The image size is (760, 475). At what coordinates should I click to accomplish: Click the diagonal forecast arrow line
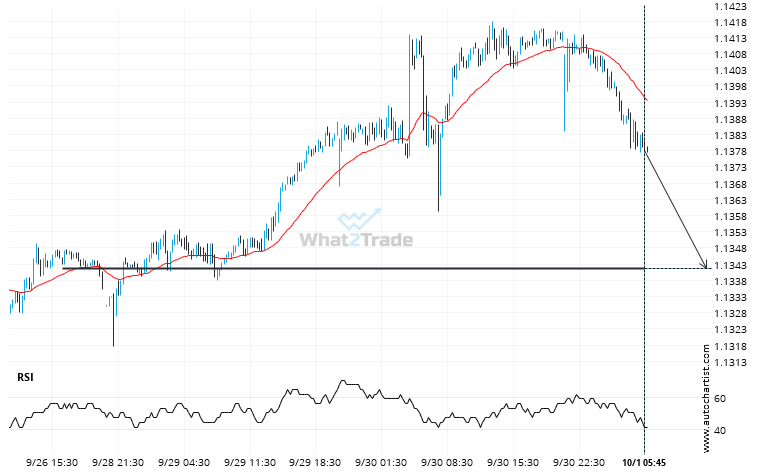coord(677,208)
